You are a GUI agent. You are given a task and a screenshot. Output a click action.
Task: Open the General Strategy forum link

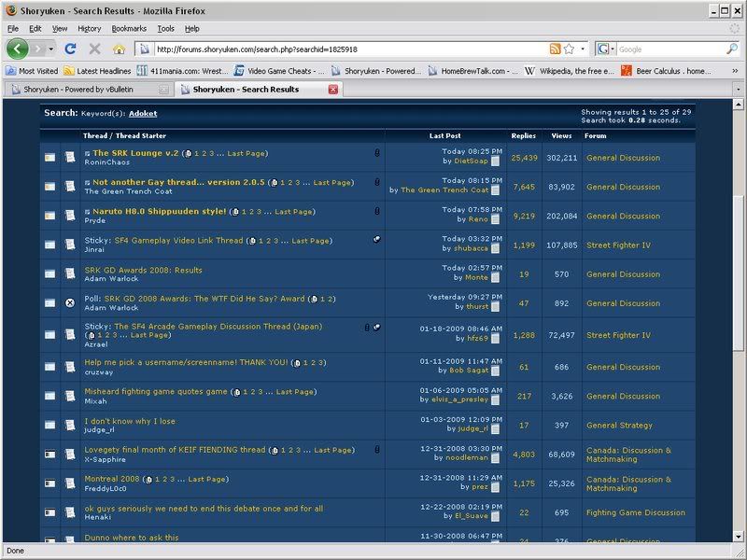coord(619,426)
